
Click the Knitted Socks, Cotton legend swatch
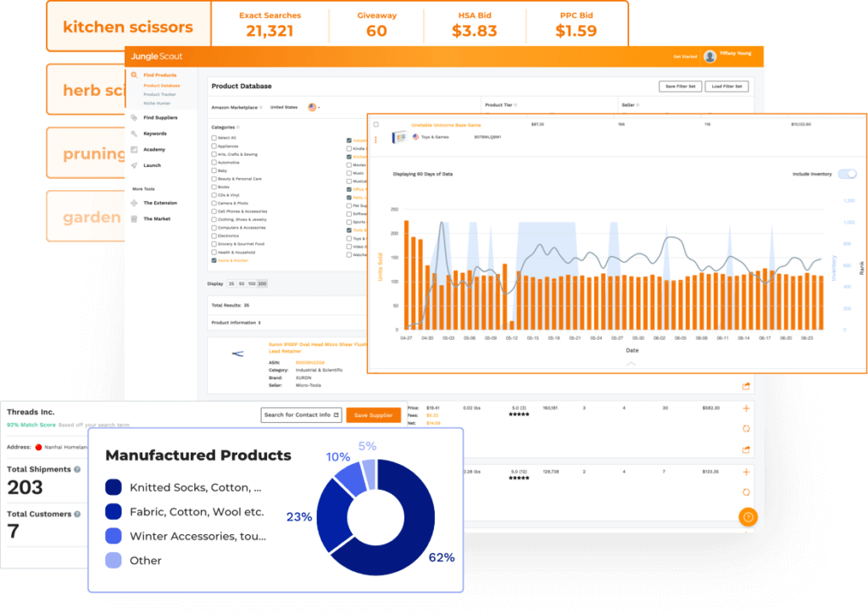click(x=114, y=488)
